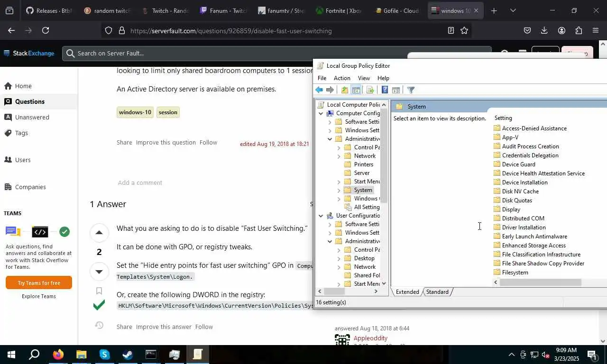Toggle the Show/Hide Console Tree toolbar icon

tap(356, 90)
